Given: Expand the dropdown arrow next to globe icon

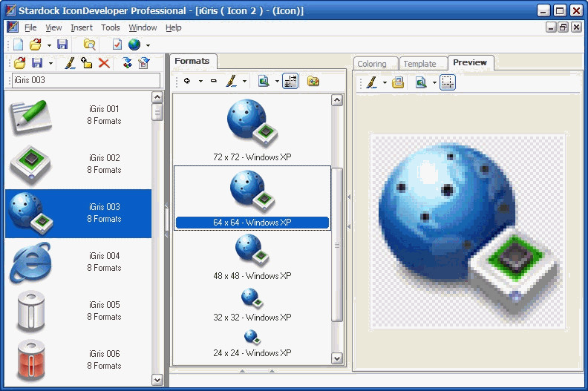Looking at the screenshot, I should (148, 45).
